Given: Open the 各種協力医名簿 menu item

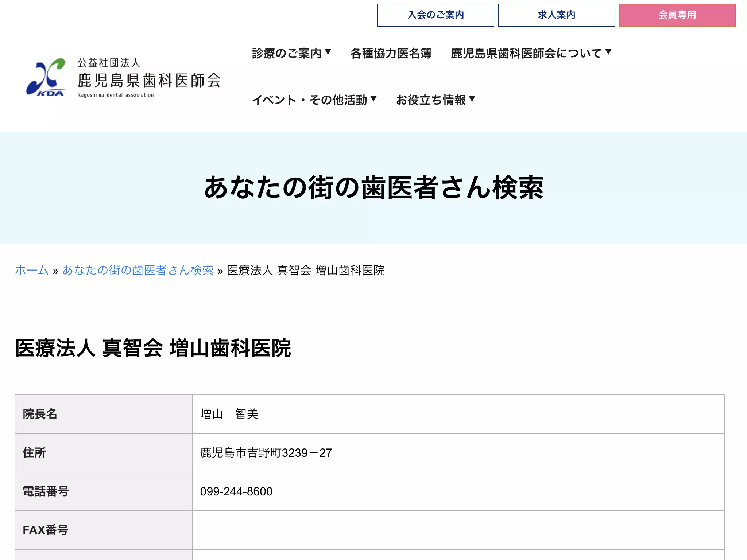Looking at the screenshot, I should click(x=391, y=53).
